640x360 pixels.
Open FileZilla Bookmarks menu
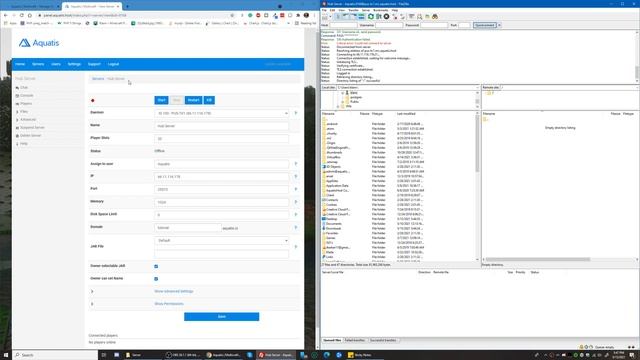click(x=380, y=10)
